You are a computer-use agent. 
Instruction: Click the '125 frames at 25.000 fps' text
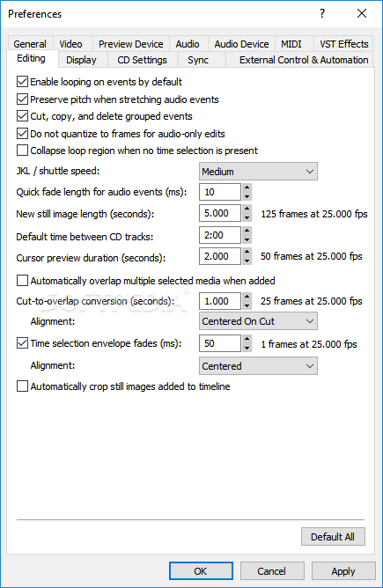coord(314,214)
